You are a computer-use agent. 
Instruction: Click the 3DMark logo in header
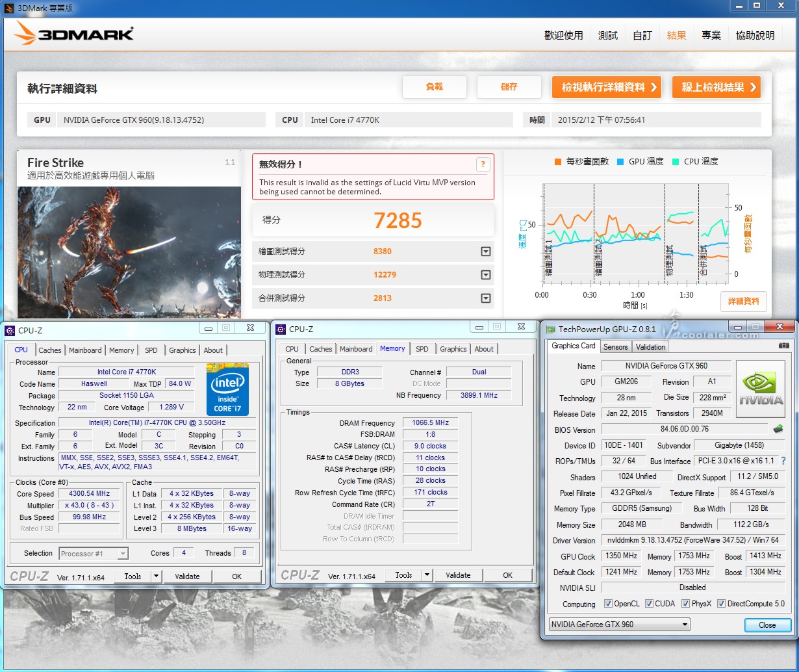(x=73, y=34)
